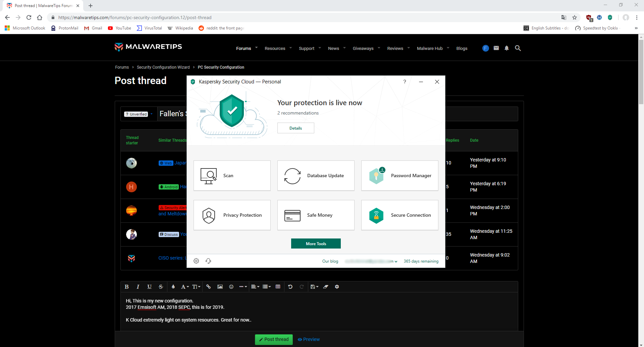Open VirusTotal bookmark
The width and height of the screenshot is (644, 347).
[149, 28]
